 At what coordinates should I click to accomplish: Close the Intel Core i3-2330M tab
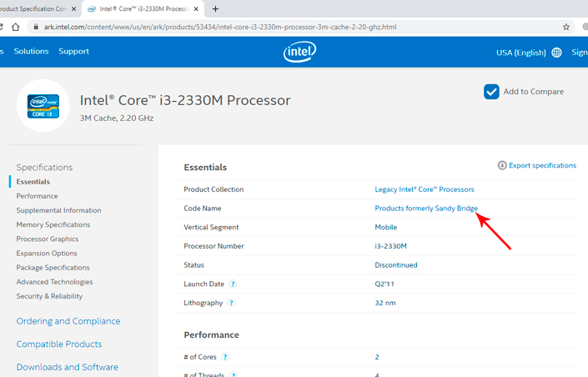[196, 9]
